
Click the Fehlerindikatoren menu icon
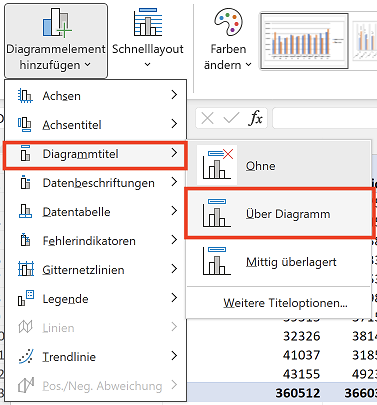click(25, 240)
